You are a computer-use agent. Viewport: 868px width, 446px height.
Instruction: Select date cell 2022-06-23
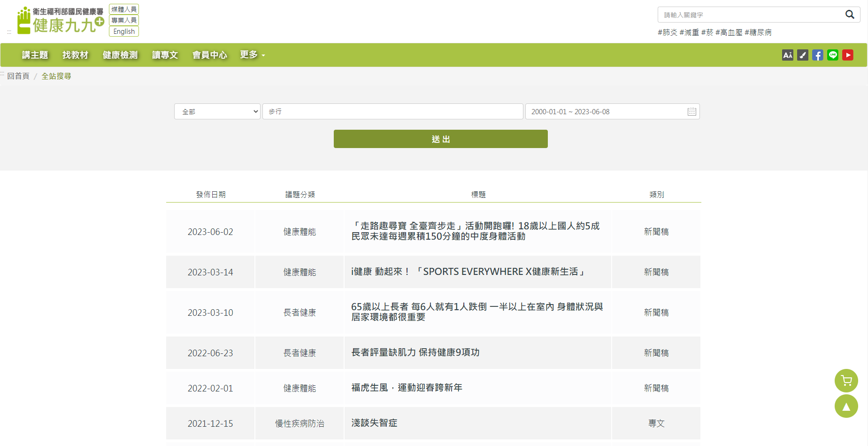coord(210,353)
